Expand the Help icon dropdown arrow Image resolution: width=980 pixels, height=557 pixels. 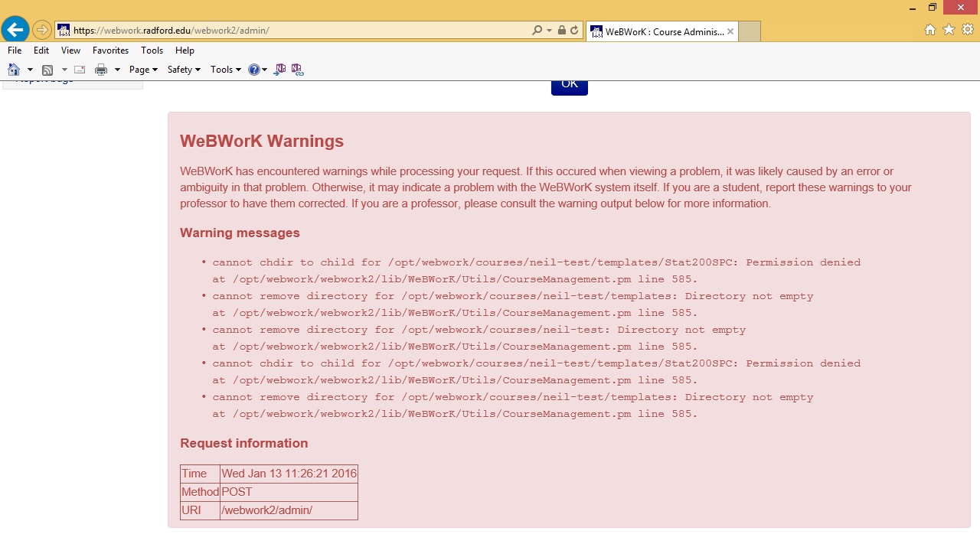point(265,70)
